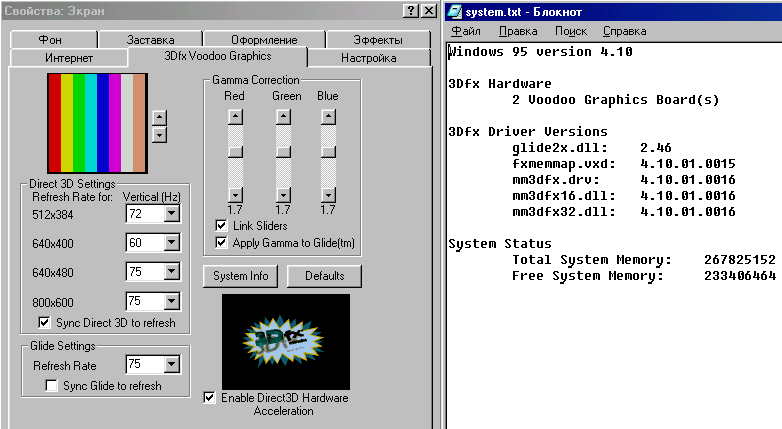Click Total System Memory value 267825152
The width and height of the screenshot is (782, 429).
point(740,259)
